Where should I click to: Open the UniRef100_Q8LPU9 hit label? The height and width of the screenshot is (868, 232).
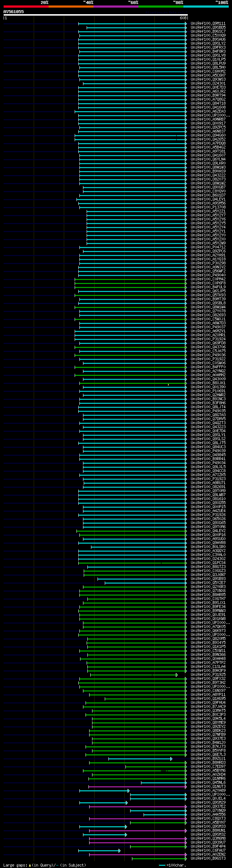click(208, 63)
